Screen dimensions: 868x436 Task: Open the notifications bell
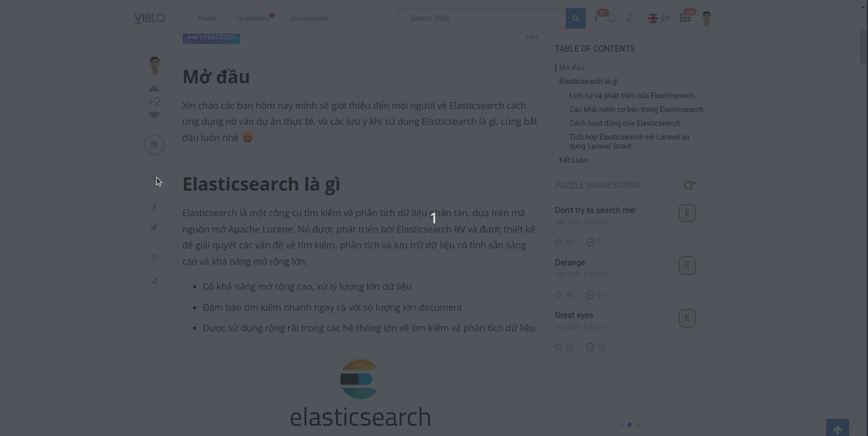click(612, 18)
